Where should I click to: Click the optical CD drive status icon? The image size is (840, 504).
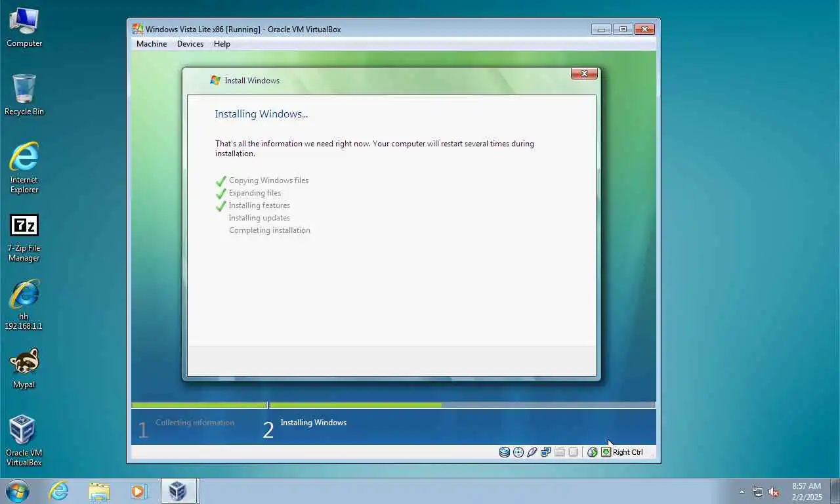[518, 452]
